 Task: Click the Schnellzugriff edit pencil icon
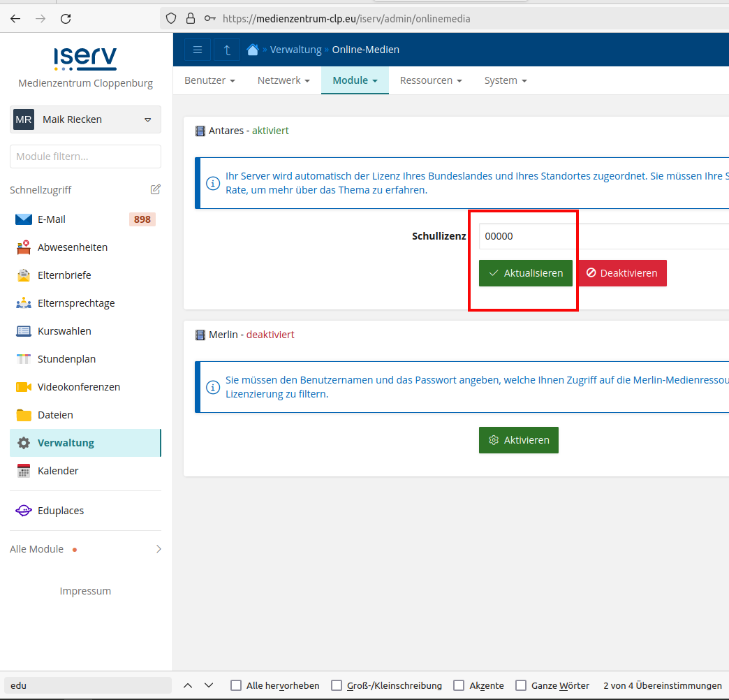[x=156, y=189]
